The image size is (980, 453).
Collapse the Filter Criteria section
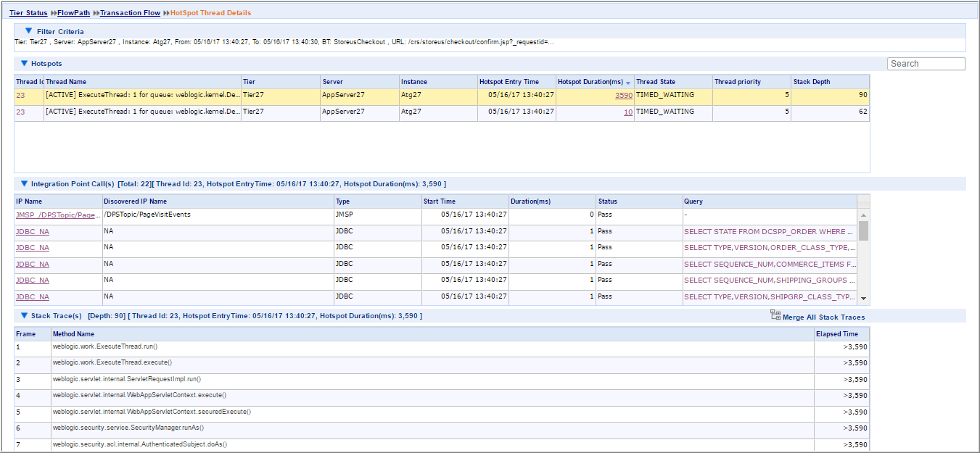28,31
